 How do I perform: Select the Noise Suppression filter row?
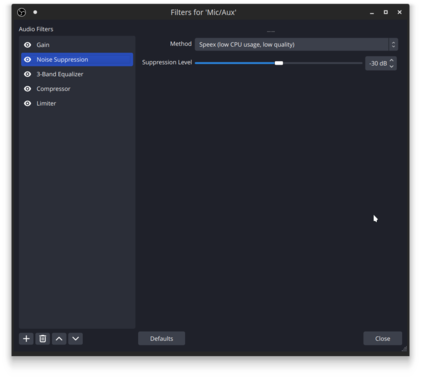(x=77, y=59)
